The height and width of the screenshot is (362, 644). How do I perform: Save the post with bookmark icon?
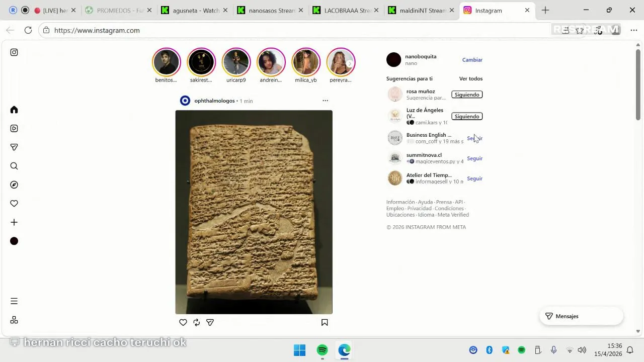[x=325, y=322]
